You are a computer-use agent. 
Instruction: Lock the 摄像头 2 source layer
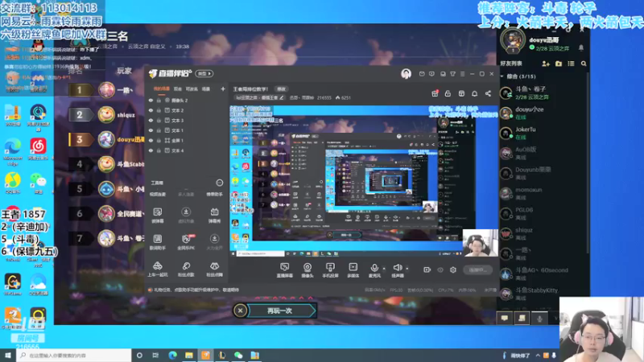[x=159, y=100]
